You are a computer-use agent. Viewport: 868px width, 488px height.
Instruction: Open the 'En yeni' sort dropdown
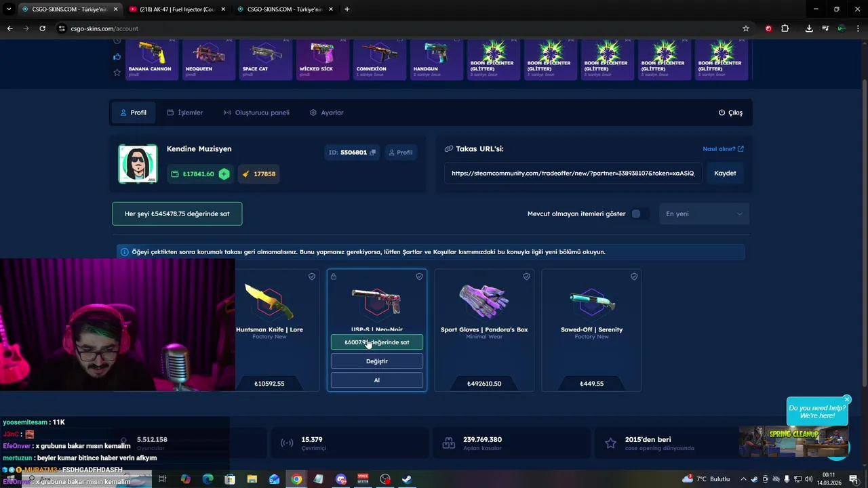[x=704, y=214]
